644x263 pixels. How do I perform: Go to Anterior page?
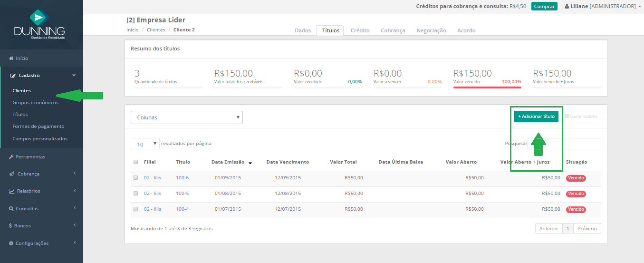[548, 229]
